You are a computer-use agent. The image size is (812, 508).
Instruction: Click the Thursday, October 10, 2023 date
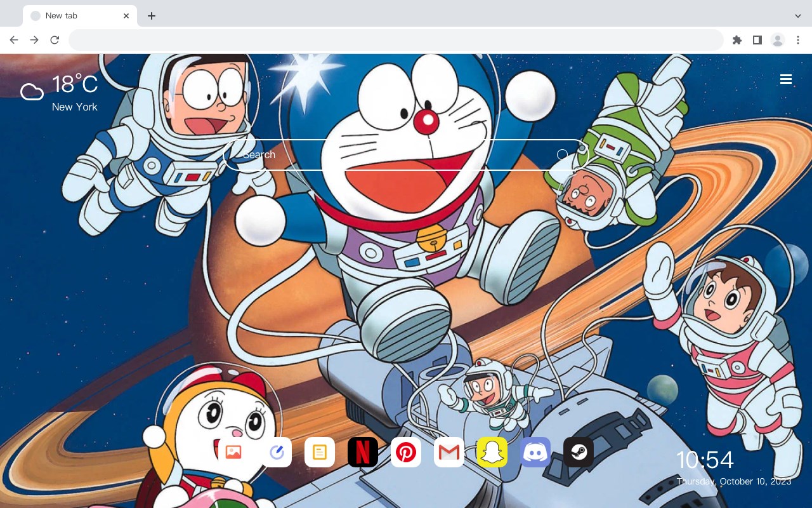point(734,481)
